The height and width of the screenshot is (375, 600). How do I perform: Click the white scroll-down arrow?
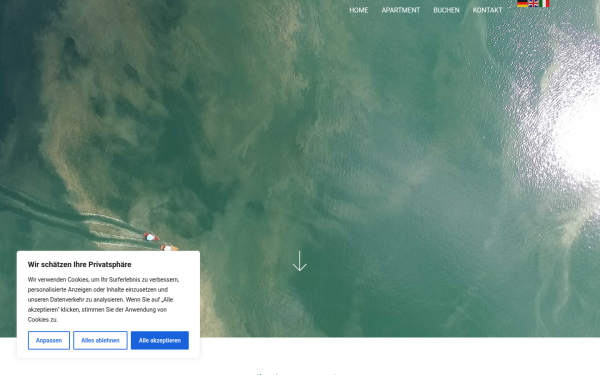(x=300, y=261)
